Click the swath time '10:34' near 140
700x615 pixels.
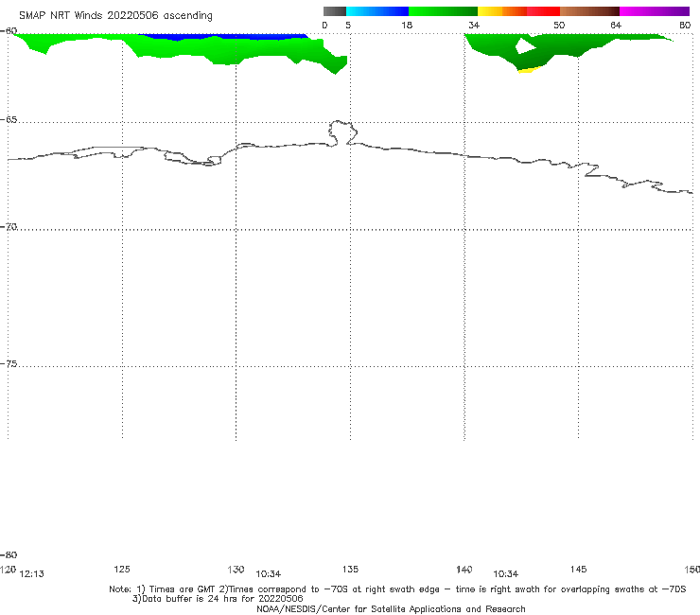point(506,574)
